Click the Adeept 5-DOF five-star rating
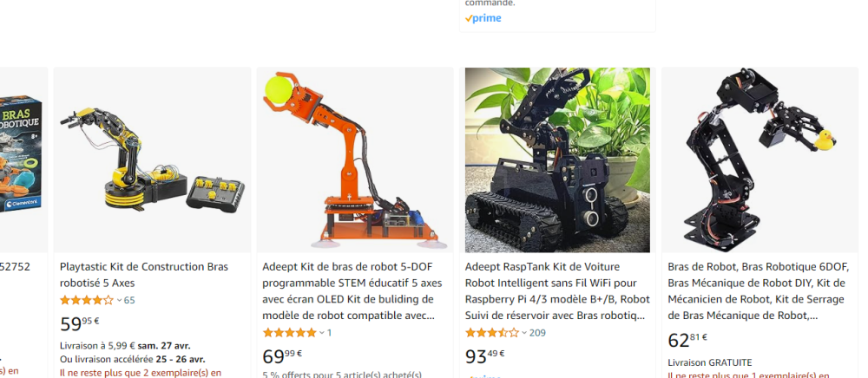 (x=290, y=333)
